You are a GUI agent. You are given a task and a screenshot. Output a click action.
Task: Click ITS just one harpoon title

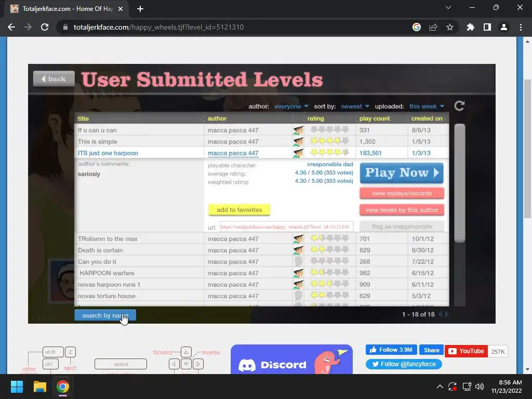click(108, 153)
